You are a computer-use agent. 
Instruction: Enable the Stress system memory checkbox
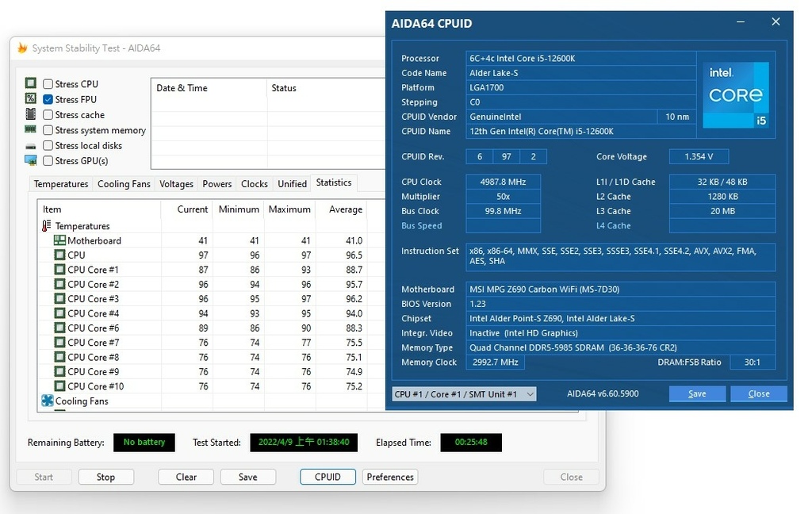(x=48, y=130)
